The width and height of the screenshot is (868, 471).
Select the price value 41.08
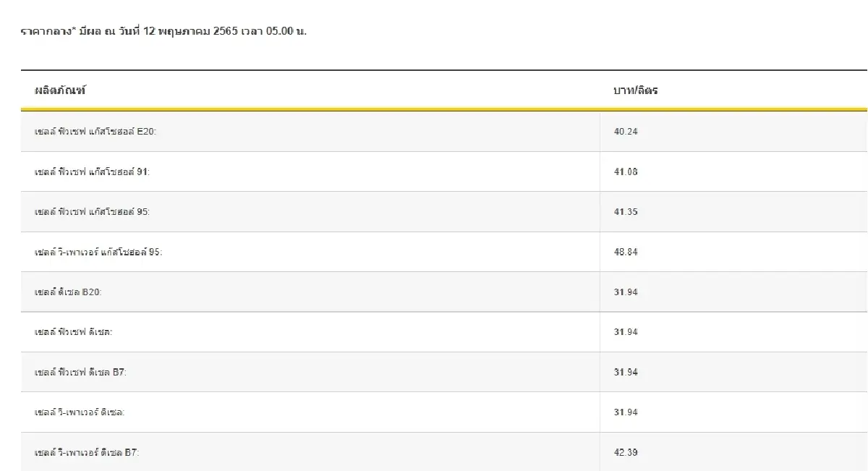(x=626, y=171)
